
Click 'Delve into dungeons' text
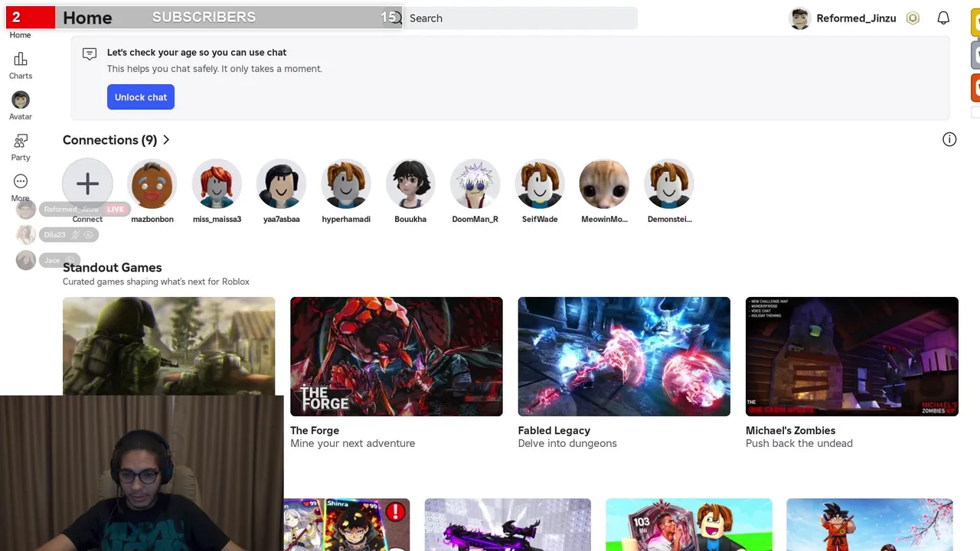coord(567,443)
